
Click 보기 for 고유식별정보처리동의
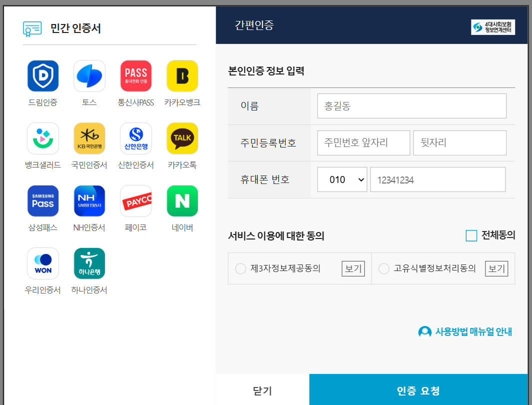click(x=497, y=269)
